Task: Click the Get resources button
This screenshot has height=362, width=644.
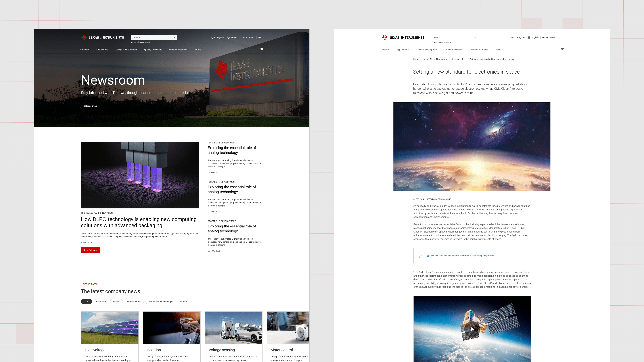Action: pyautogui.click(x=90, y=106)
